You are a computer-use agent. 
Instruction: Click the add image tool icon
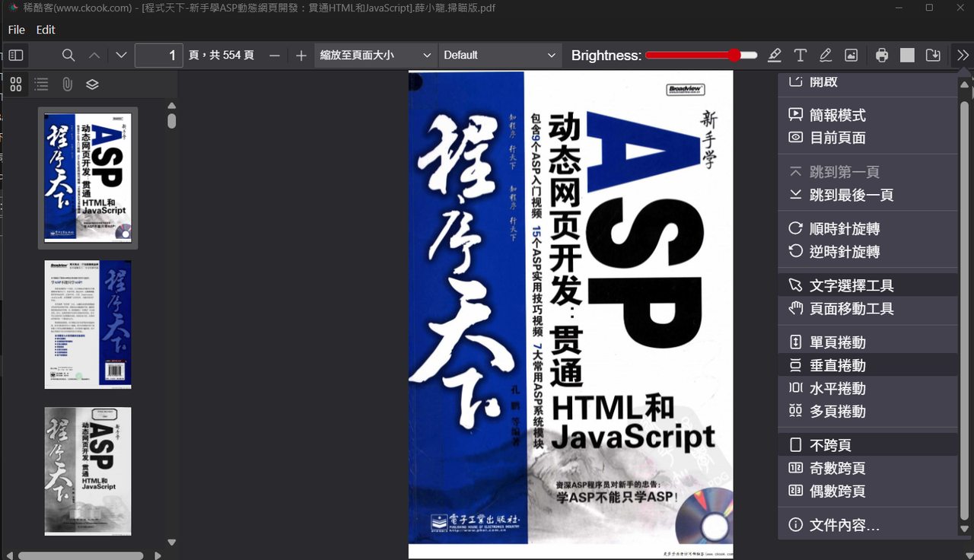click(851, 56)
